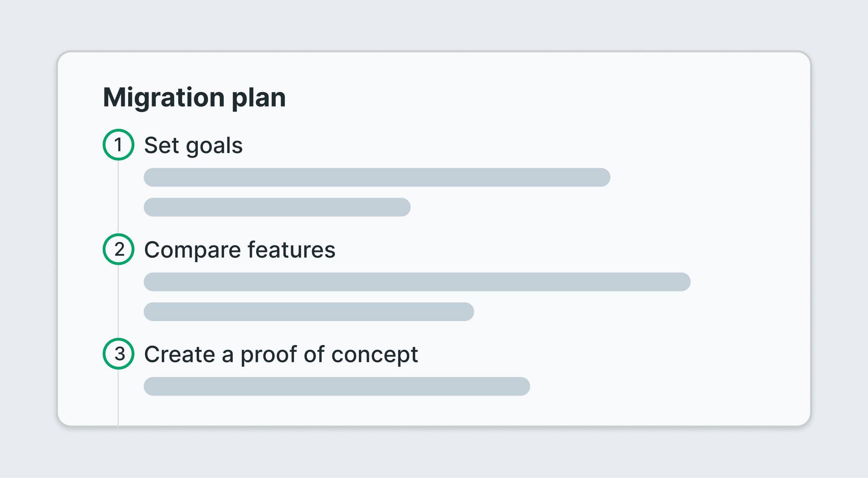The width and height of the screenshot is (868, 478).
Task: Click the step 1 numbered circle
Action: tap(118, 145)
